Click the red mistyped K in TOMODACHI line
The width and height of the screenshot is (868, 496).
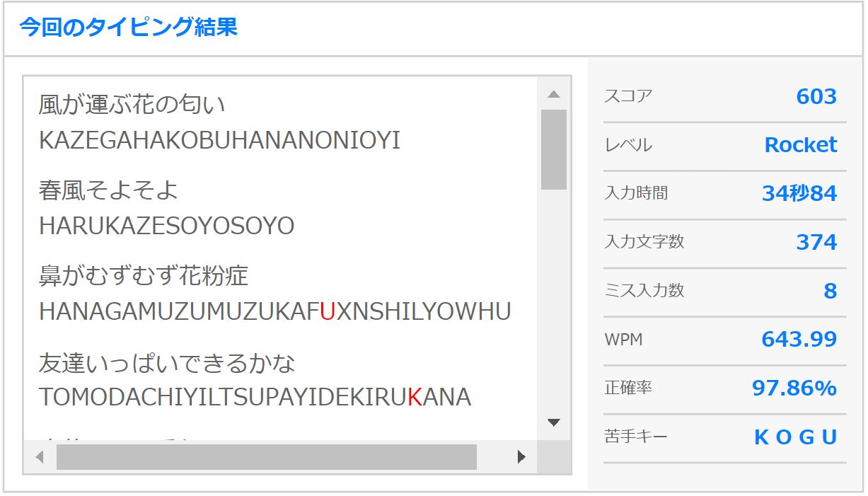pos(415,398)
